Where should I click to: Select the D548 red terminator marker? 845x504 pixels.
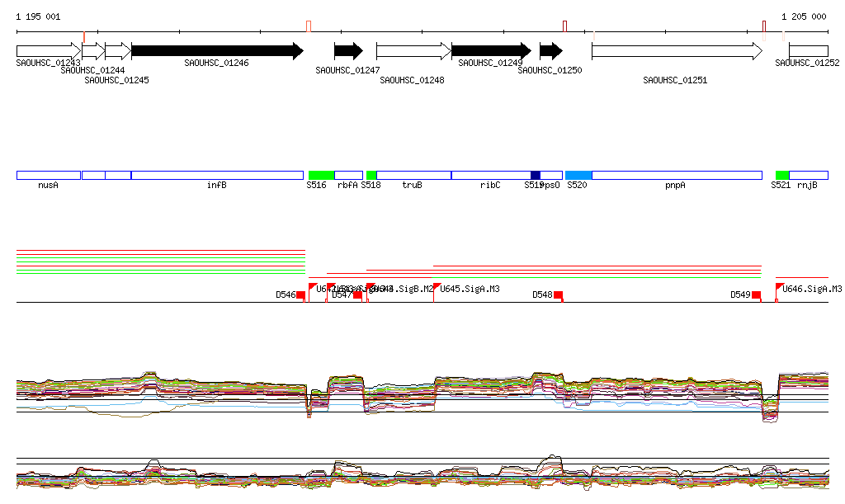click(x=558, y=295)
